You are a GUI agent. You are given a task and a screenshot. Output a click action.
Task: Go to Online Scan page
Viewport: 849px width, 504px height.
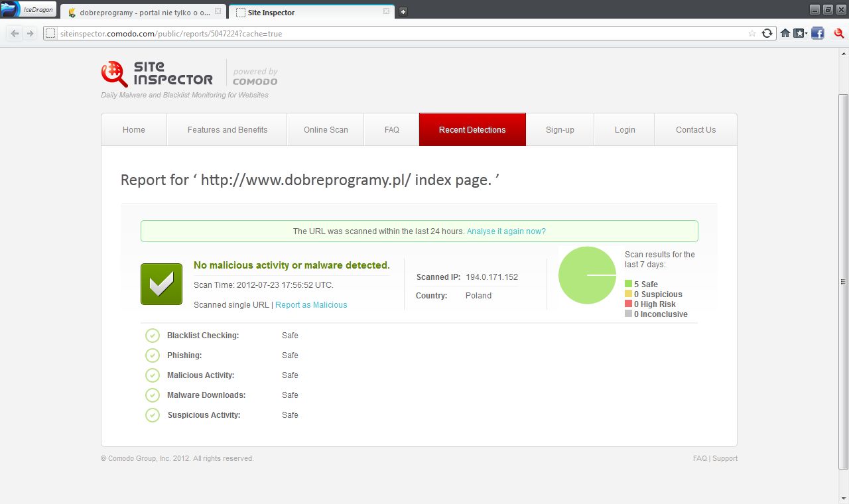326,129
